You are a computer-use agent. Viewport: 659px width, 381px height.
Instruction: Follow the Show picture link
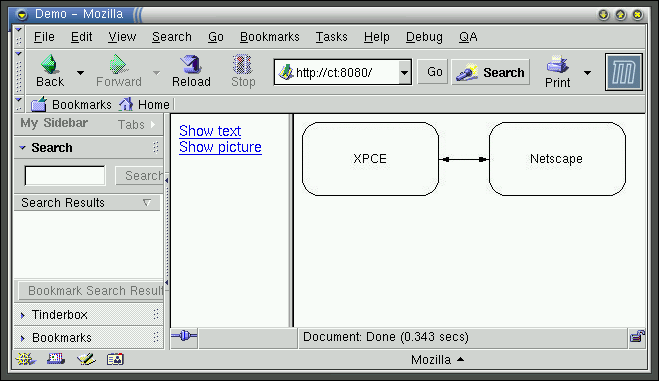point(220,147)
